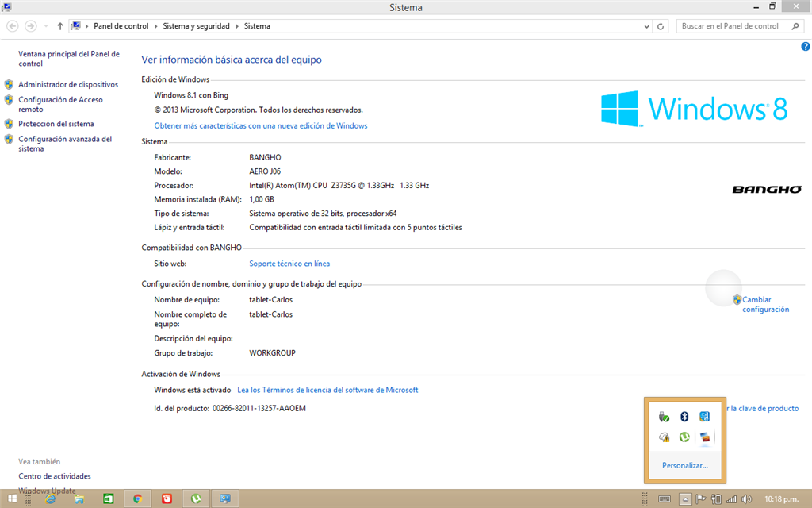Viewport: 812px width, 508px height.
Task: Click 'Obtener más características con una nueva edición' link
Action: click(x=260, y=125)
